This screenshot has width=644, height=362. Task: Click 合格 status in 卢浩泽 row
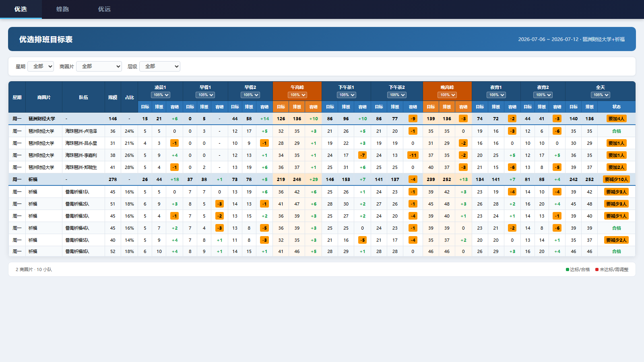coord(616,131)
